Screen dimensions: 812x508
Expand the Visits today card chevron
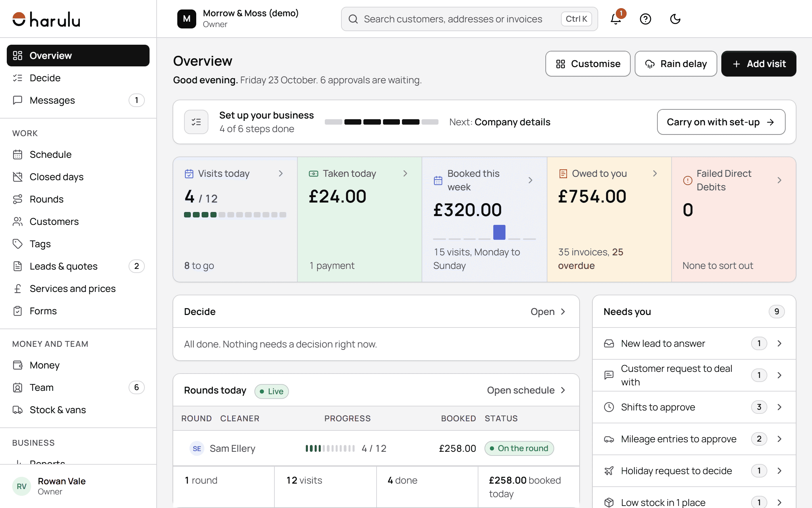(x=280, y=173)
